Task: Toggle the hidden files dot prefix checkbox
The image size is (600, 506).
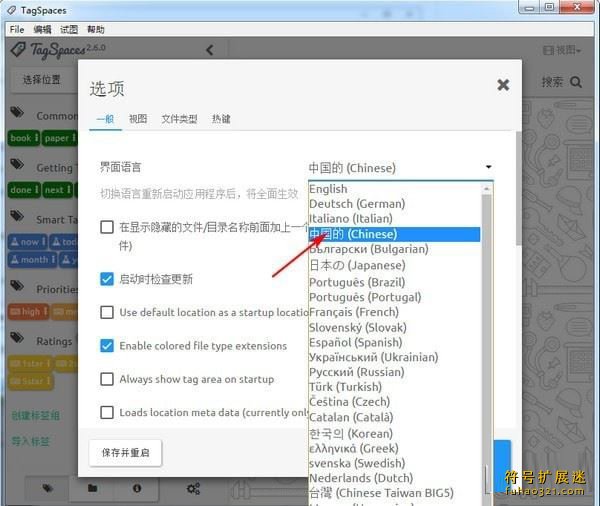Action: click(x=107, y=227)
